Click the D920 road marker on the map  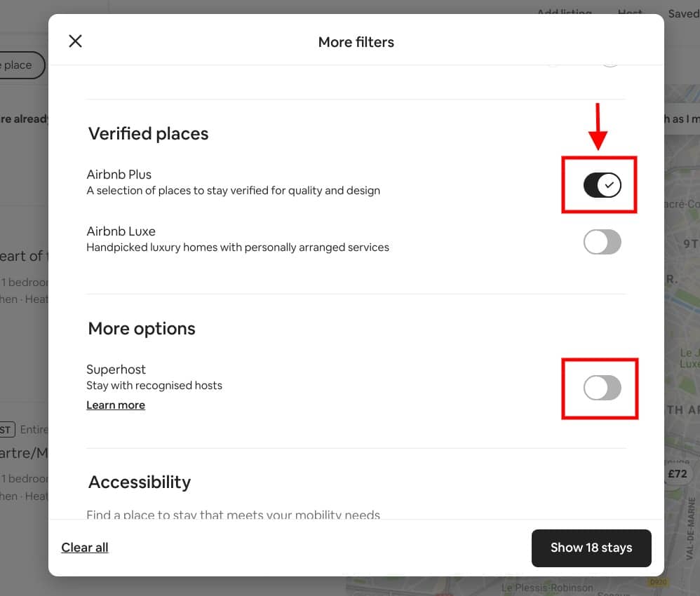(x=658, y=582)
